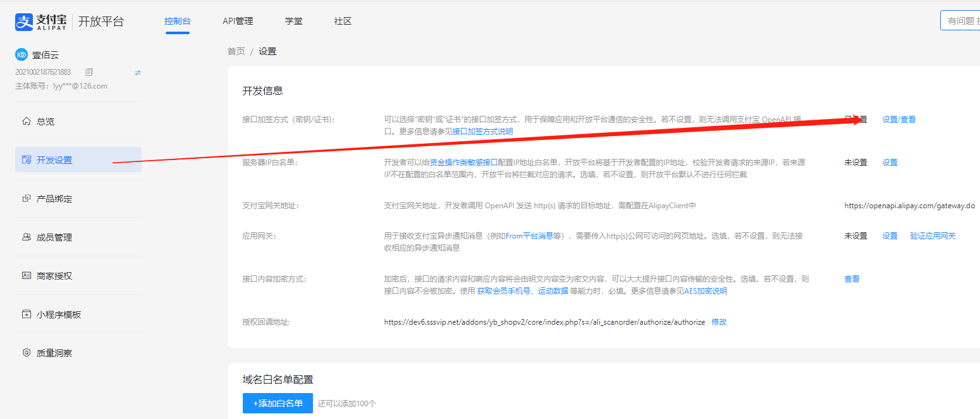This screenshot has width=980, height=419.
Task: Click the 域名白名单配置 heading
Action: pos(278,380)
